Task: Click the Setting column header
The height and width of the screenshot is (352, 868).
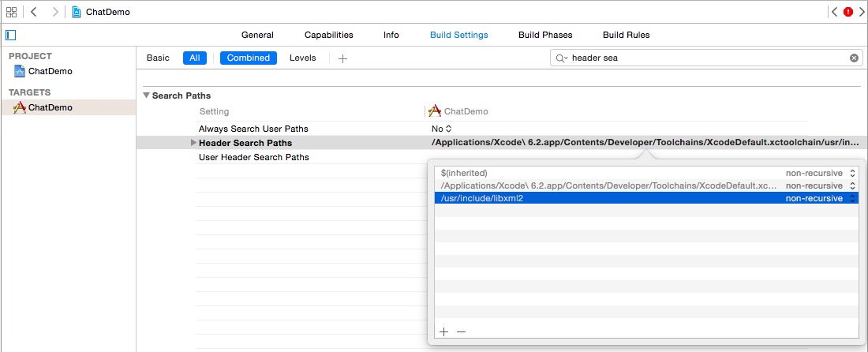Action: tap(214, 111)
